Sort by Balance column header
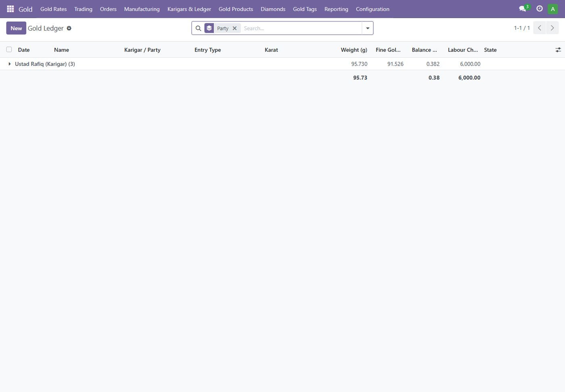This screenshot has height=392, width=565. tap(424, 50)
